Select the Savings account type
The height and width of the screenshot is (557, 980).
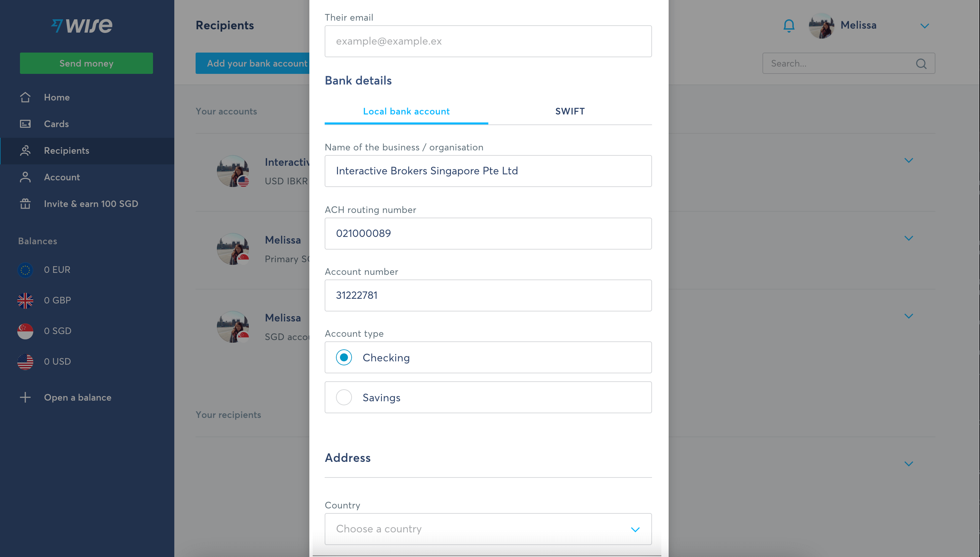coord(488,398)
